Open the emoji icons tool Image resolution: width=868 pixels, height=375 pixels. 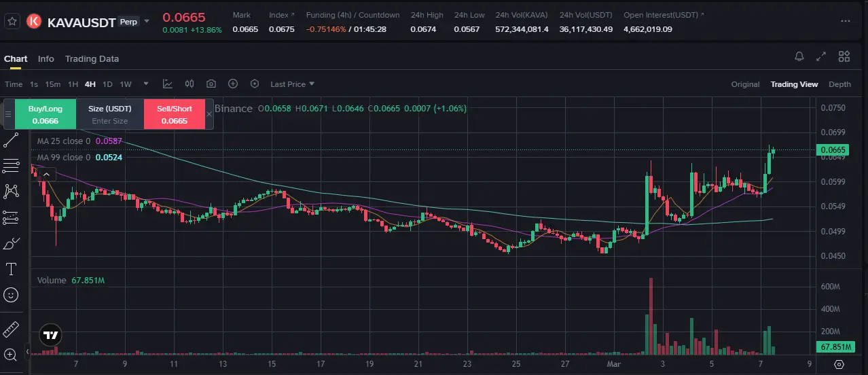[11, 295]
